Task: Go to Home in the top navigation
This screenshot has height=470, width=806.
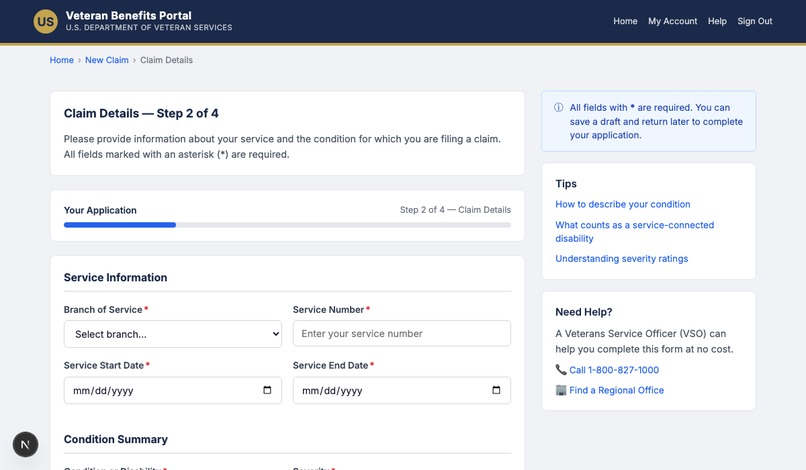Action: [x=625, y=21]
